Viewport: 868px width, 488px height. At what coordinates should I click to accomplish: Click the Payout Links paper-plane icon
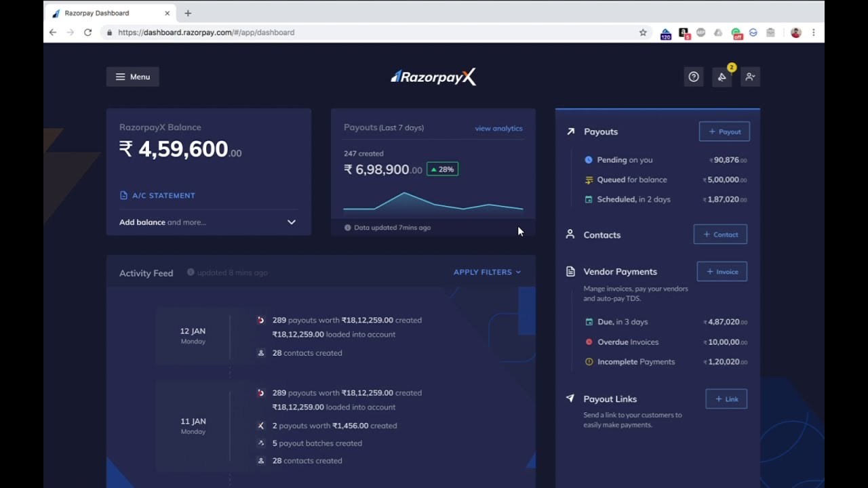[x=570, y=399]
